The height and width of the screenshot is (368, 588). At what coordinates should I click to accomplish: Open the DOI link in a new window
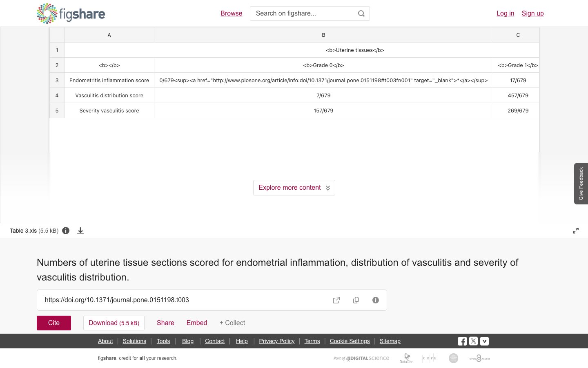click(x=336, y=300)
